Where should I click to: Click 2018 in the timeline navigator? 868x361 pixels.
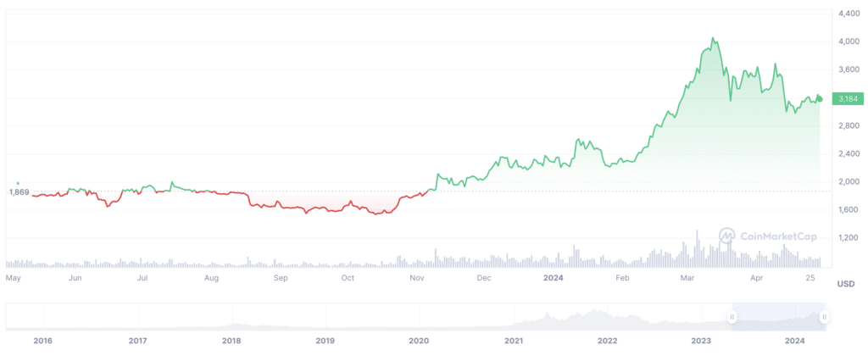coord(231,341)
